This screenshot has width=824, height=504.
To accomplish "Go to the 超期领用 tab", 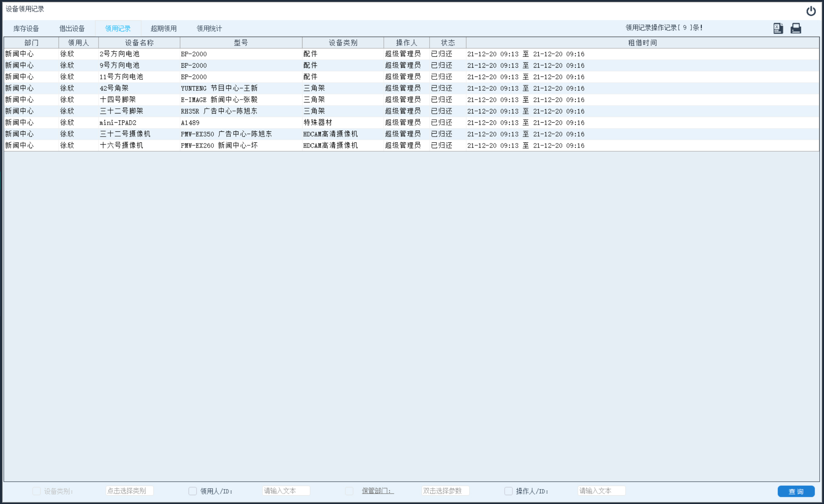I will (163, 29).
